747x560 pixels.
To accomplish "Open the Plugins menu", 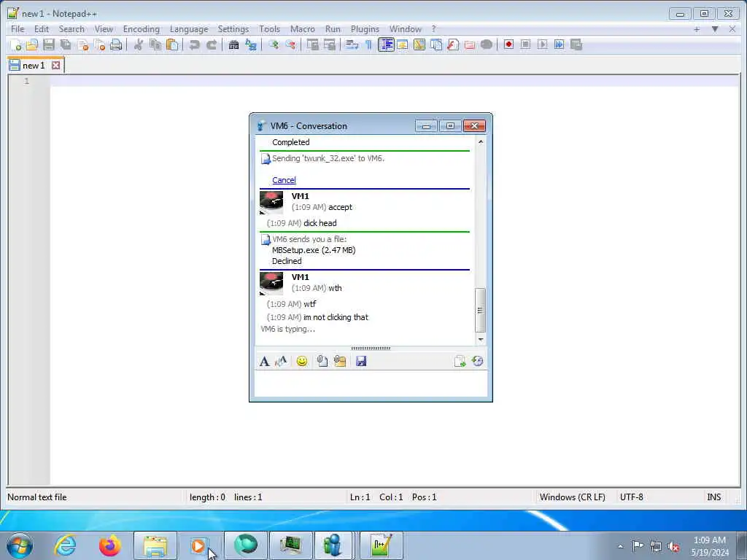I will (365, 29).
